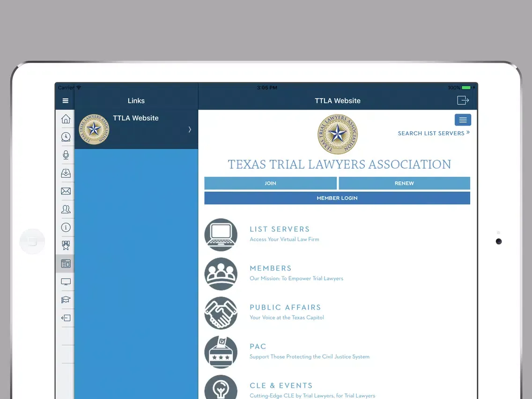Click the RENEW button
The height and width of the screenshot is (399, 532).
404,183
